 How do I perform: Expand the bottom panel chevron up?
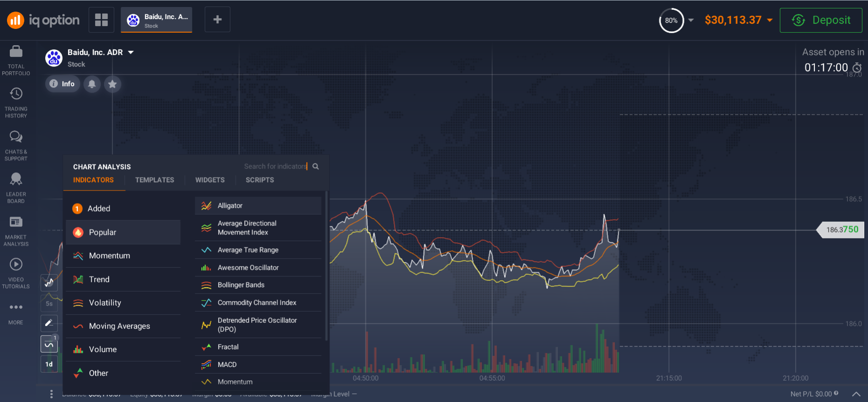click(856, 394)
